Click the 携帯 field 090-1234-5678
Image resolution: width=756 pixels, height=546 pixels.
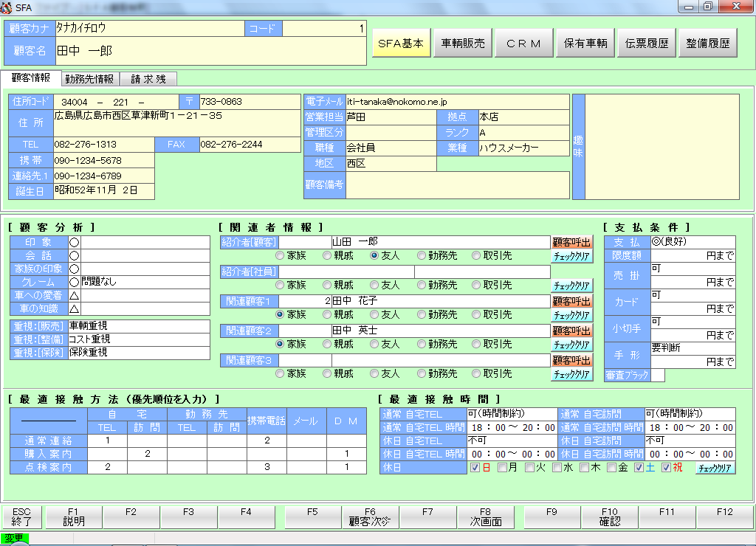103,160
